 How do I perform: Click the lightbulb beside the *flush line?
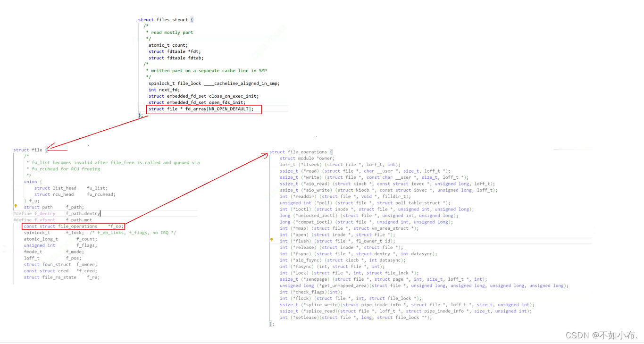click(271, 240)
